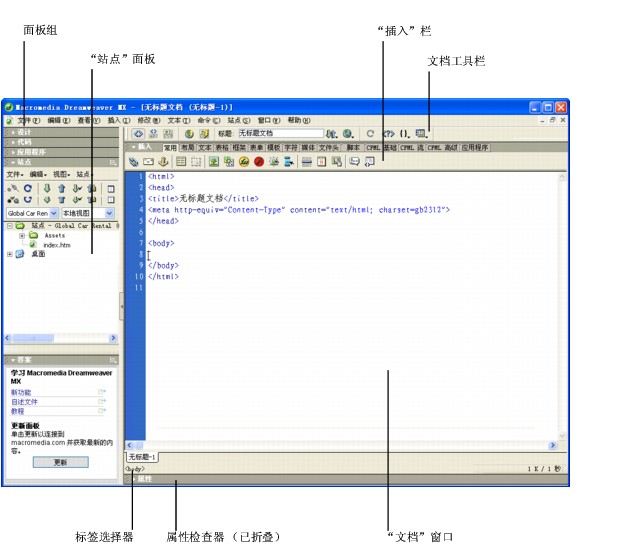Click Site panel horizontal scrollbar right arrow
This screenshot has width=624, height=552.
tap(113, 338)
